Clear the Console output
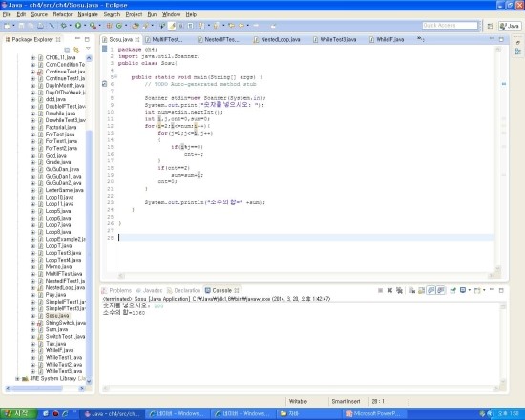The height and width of the screenshot is (420, 525). [411, 290]
